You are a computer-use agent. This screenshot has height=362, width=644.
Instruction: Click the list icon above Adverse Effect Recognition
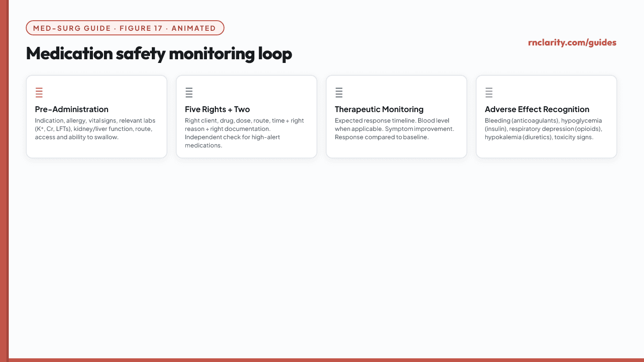[x=489, y=92]
